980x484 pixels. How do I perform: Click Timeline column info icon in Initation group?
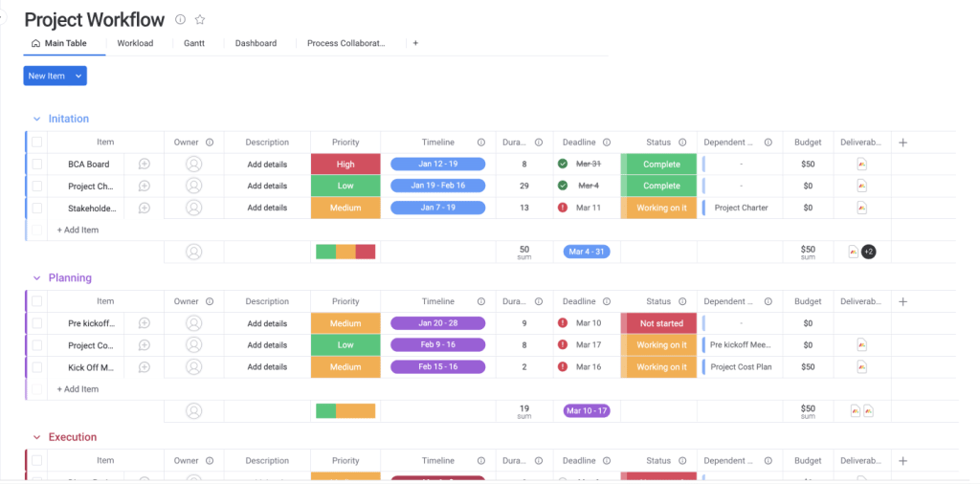(x=480, y=143)
